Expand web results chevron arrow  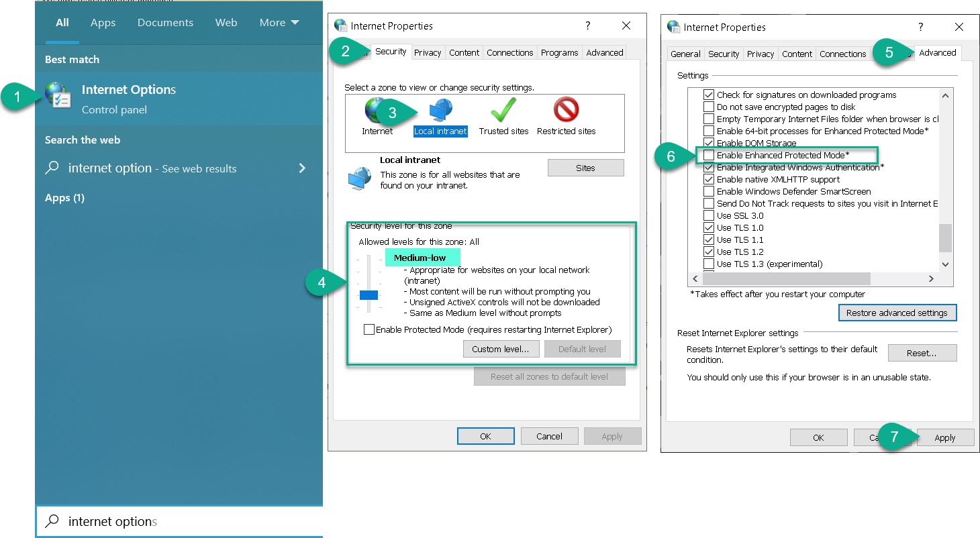point(302,168)
